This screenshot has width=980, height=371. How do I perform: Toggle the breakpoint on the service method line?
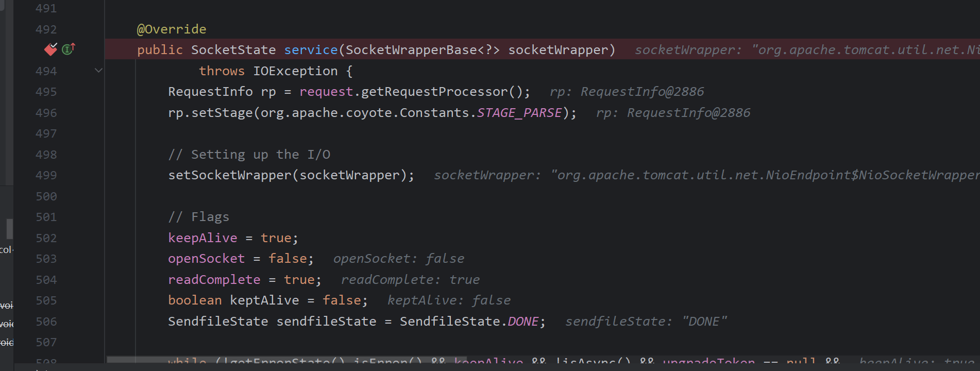(x=50, y=49)
